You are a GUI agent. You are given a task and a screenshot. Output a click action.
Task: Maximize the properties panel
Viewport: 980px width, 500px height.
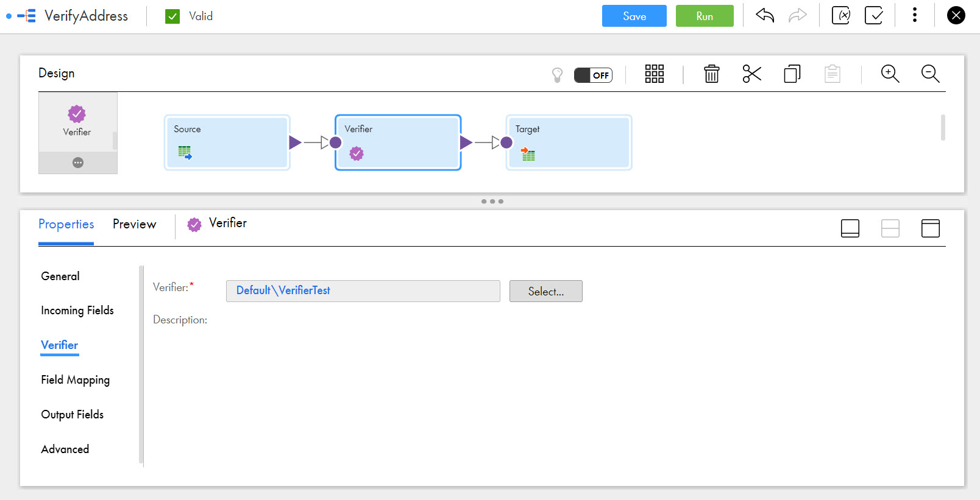coord(931,228)
